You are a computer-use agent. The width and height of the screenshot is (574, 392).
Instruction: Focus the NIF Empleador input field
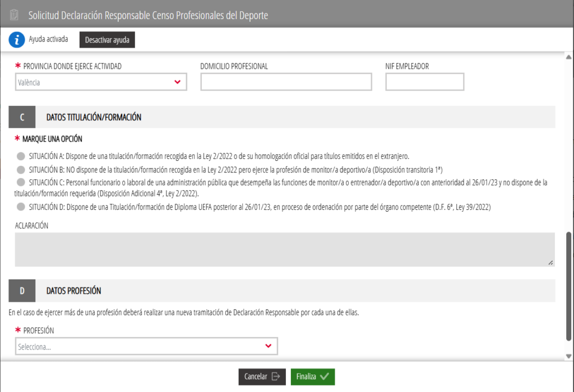[424, 82]
